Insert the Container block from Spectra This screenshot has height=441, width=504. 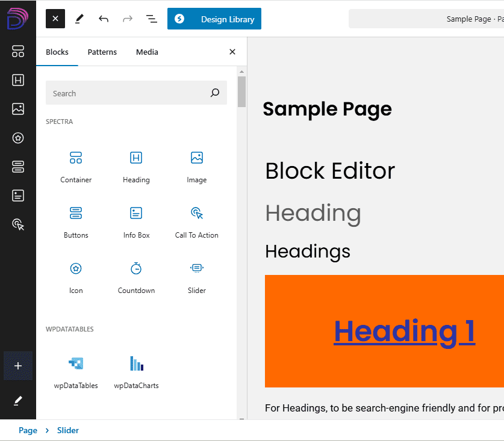tap(76, 166)
